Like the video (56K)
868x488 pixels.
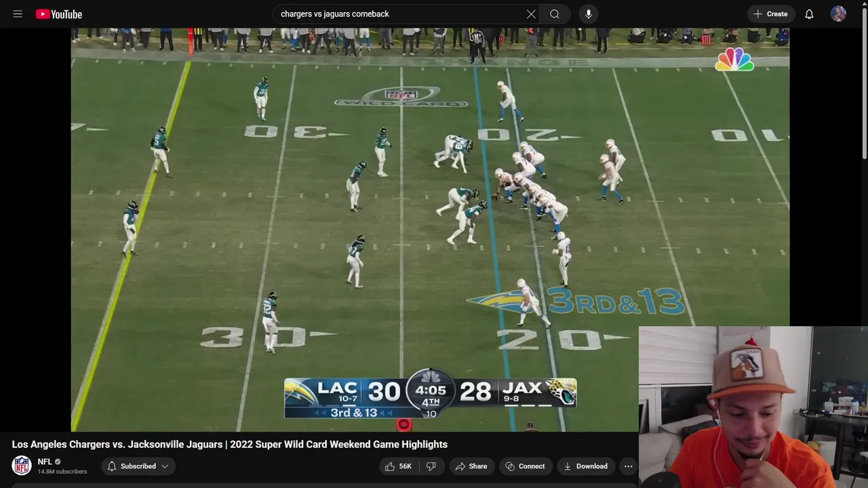click(x=399, y=466)
